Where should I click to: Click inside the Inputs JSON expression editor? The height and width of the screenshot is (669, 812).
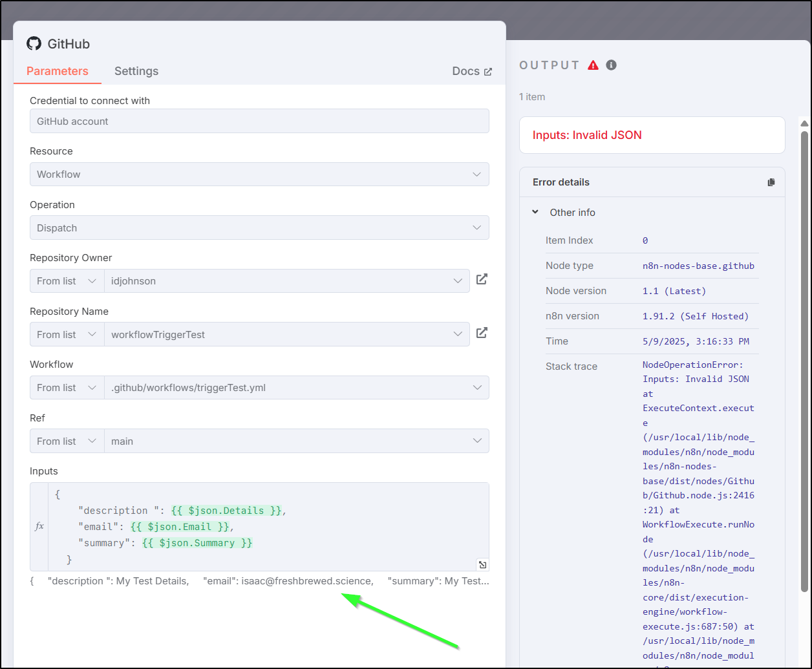[268, 526]
